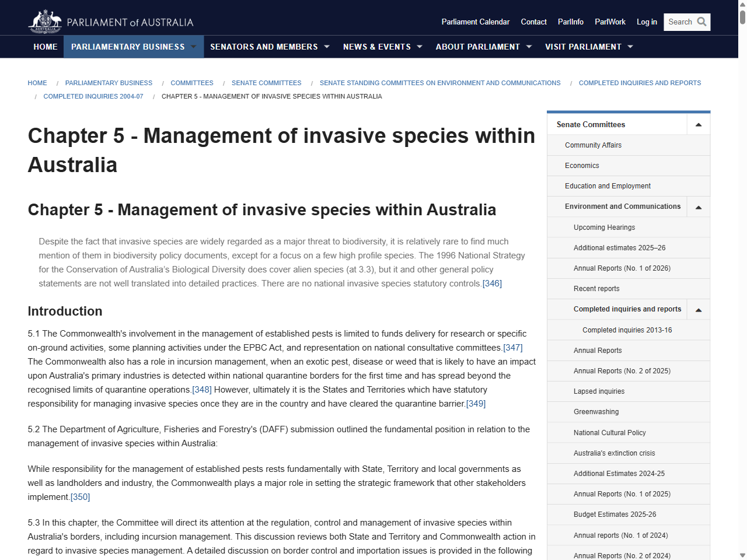Go to HOME breadcrumb
This screenshot has height=560, width=747.
37,83
